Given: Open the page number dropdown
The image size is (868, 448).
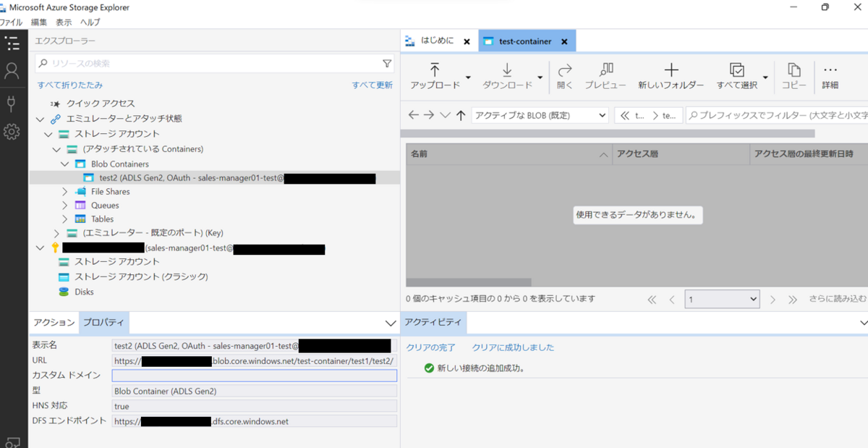Looking at the screenshot, I should coord(722,299).
